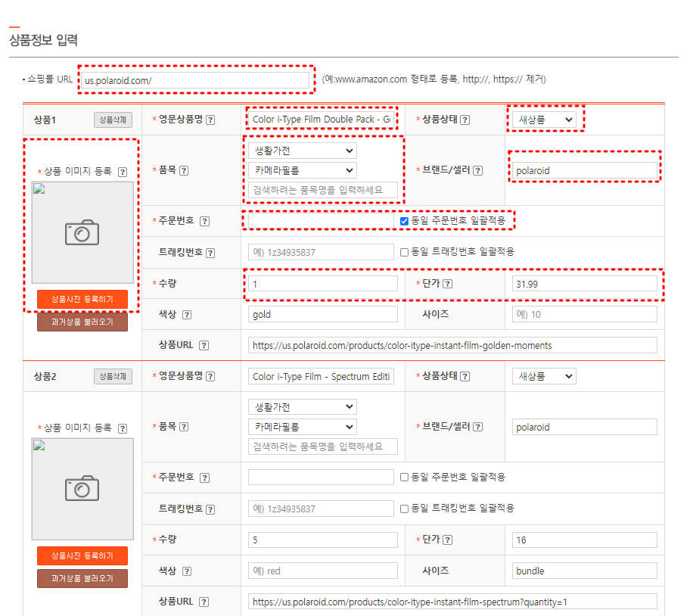Expand the 카메라필름 subcategory dropdown
The image size is (690, 616).
coord(302,170)
